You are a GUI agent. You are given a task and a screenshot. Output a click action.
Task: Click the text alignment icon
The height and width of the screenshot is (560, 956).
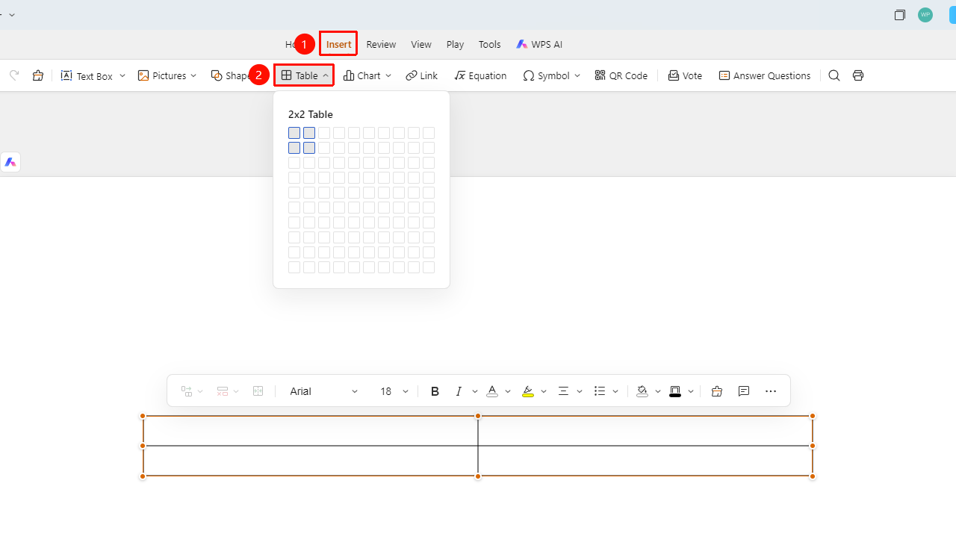[x=564, y=391]
